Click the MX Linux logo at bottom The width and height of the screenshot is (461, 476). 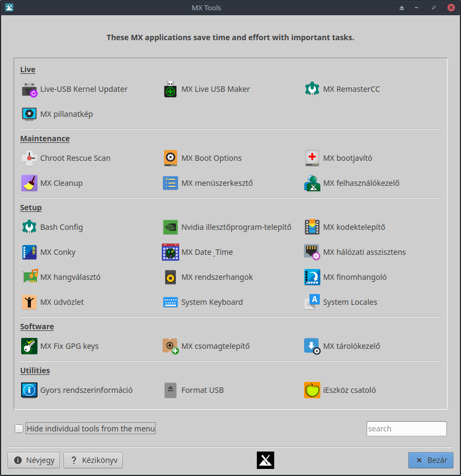pyautogui.click(x=266, y=460)
